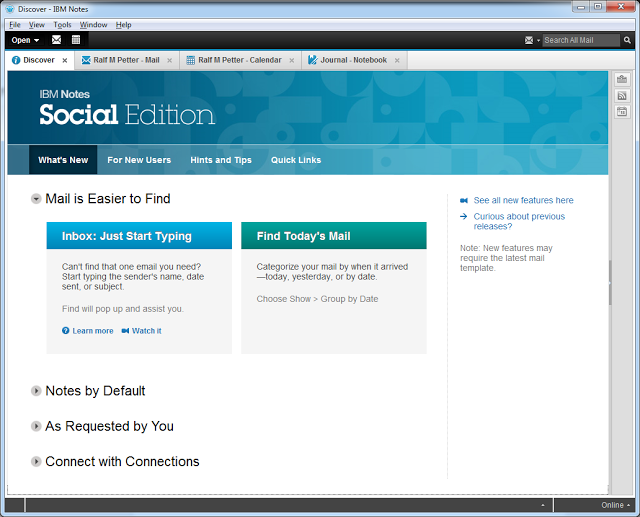Collapse the Mail is Easier to Find section
640x517 pixels.
coord(36,199)
